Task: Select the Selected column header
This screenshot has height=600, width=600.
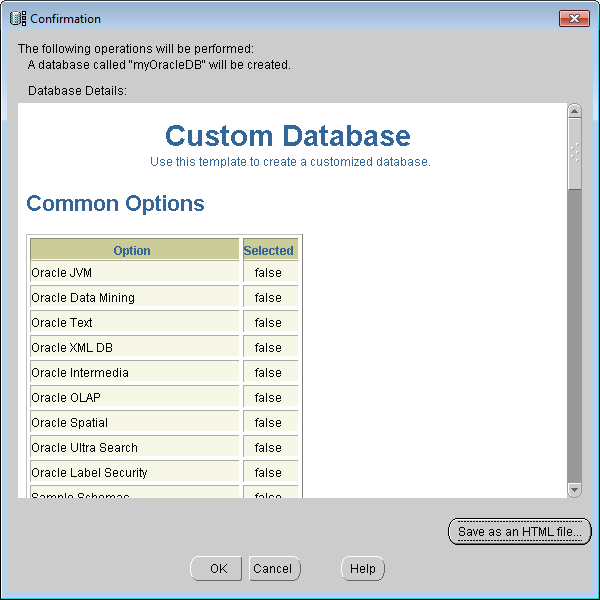Action: tap(270, 250)
